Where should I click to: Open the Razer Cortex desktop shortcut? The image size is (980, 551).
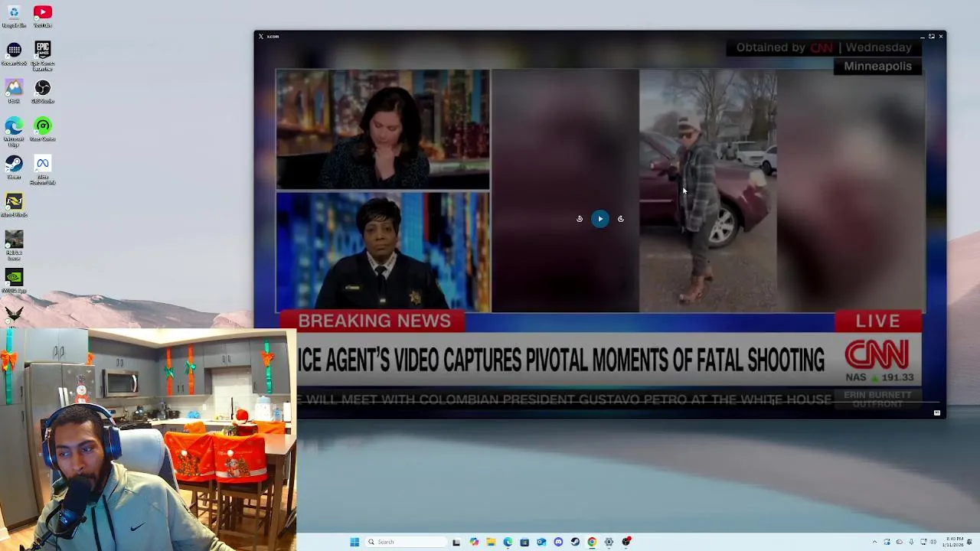[x=43, y=129]
